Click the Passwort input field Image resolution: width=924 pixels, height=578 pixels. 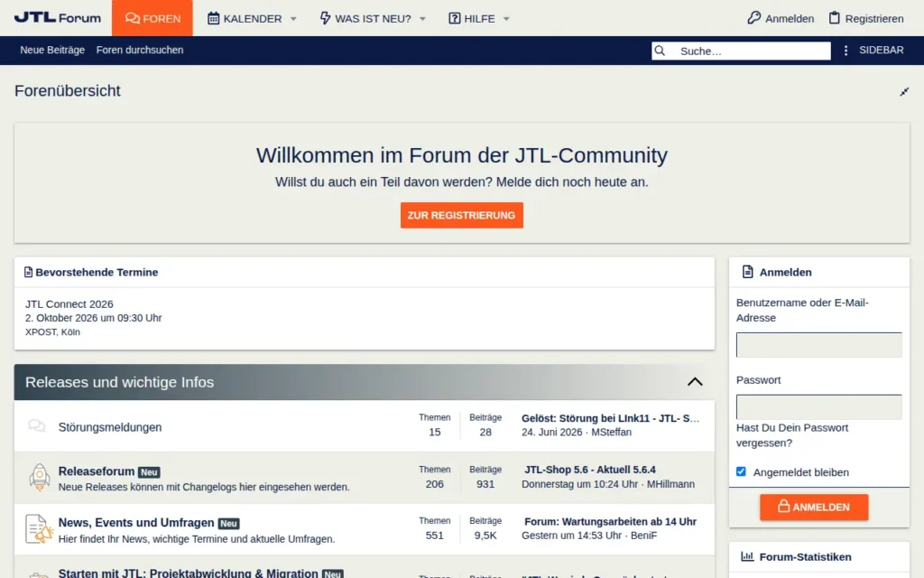pos(818,407)
